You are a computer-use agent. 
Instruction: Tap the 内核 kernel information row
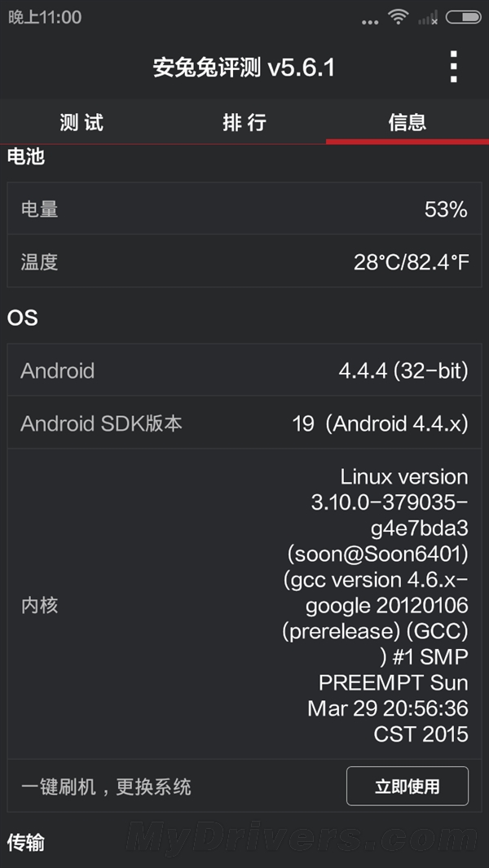pos(244,604)
